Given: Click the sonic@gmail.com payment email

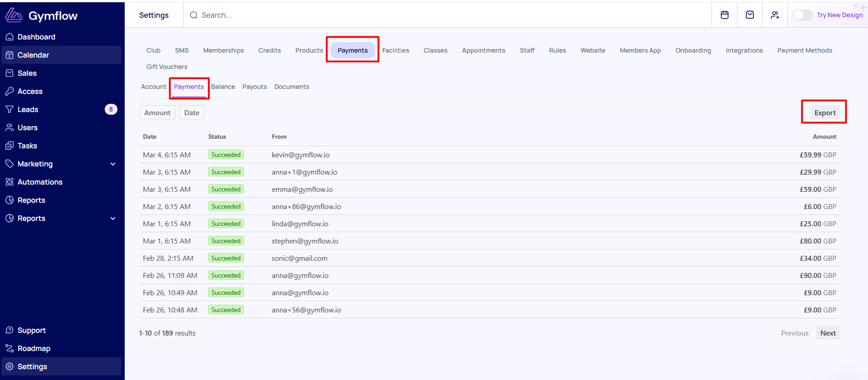Looking at the screenshot, I should 299,258.
